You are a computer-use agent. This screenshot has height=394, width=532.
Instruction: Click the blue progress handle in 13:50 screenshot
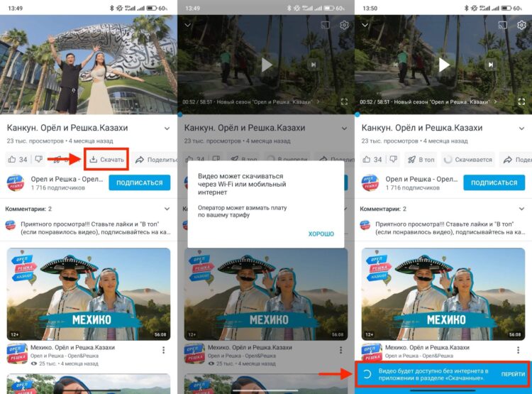pos(357,114)
